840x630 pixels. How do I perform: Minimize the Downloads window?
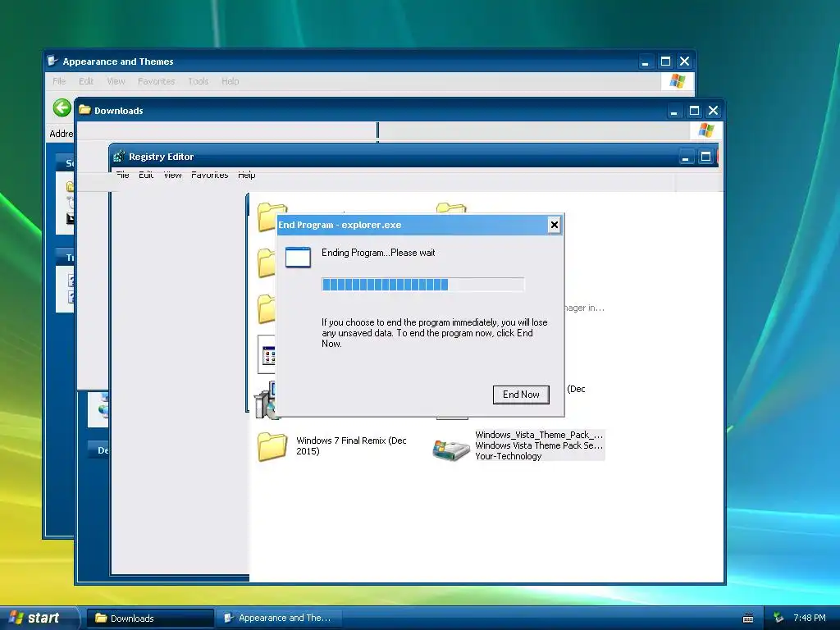click(x=674, y=111)
